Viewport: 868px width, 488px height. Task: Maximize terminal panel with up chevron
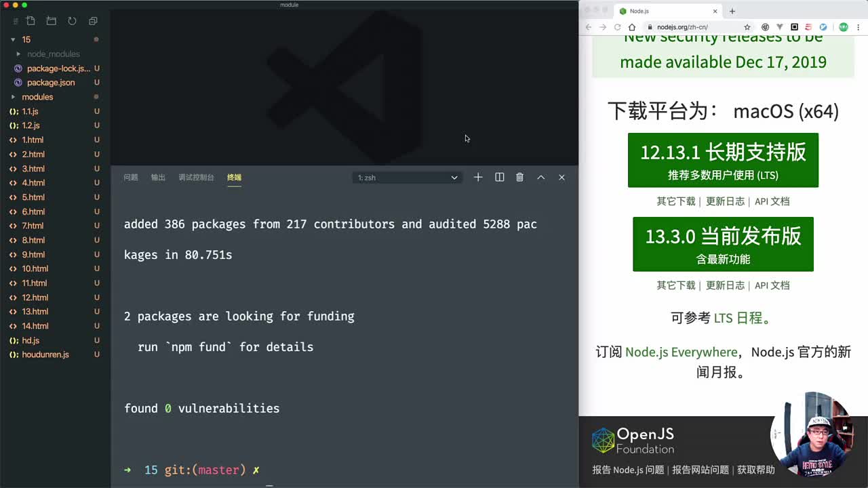541,177
